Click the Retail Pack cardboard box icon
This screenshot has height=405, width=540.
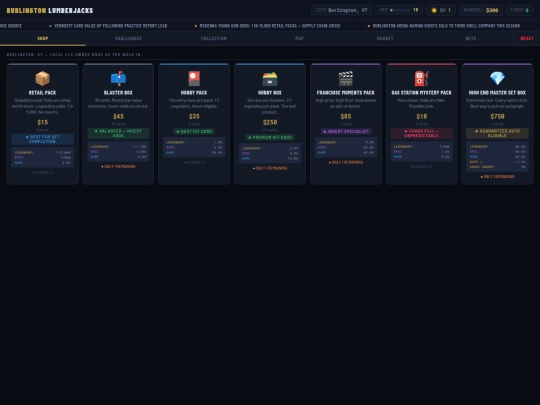(43, 79)
